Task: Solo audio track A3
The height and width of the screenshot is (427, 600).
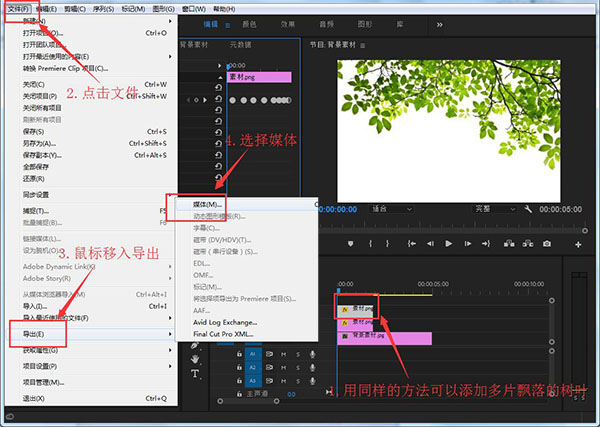Action: [x=298, y=381]
